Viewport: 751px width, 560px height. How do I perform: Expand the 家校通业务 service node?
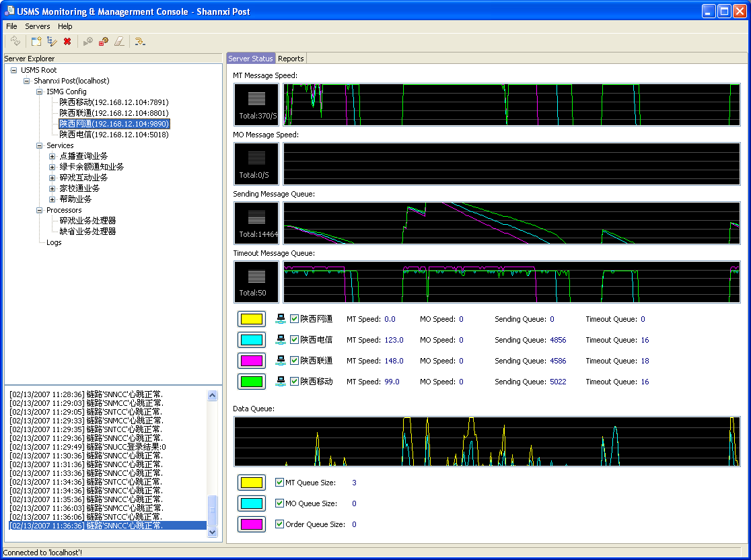[52, 188]
